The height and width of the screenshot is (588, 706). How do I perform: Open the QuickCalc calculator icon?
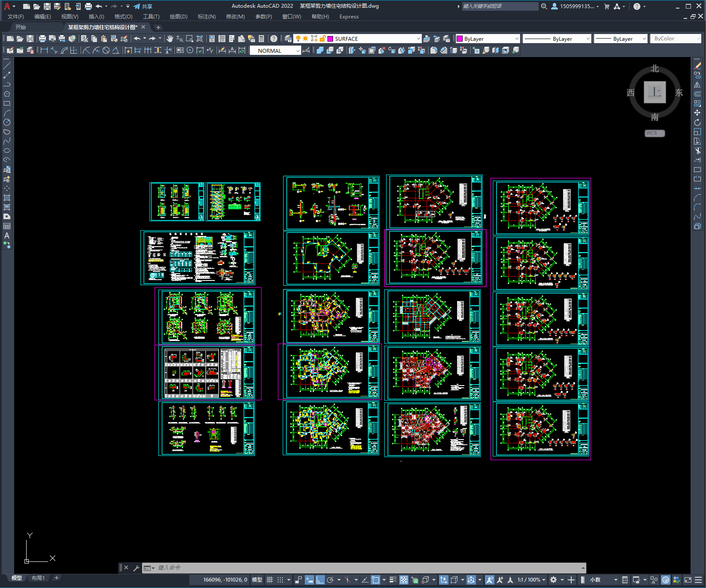[x=261, y=39]
